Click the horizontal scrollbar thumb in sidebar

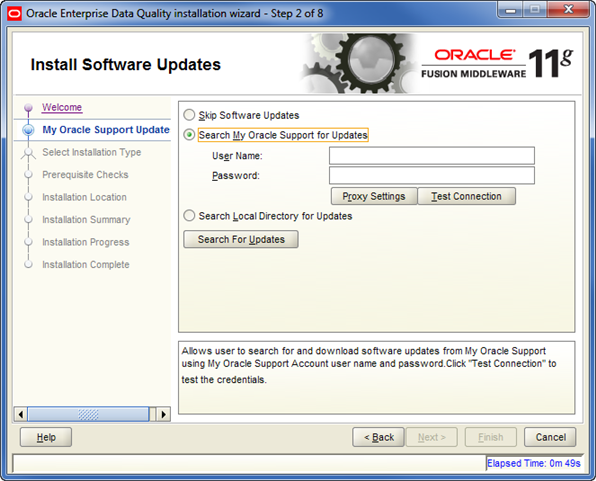click(x=88, y=414)
